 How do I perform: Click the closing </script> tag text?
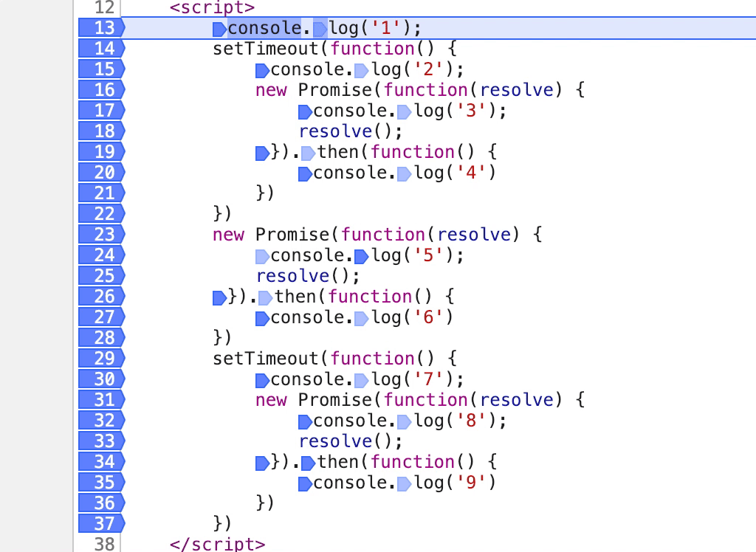218,545
